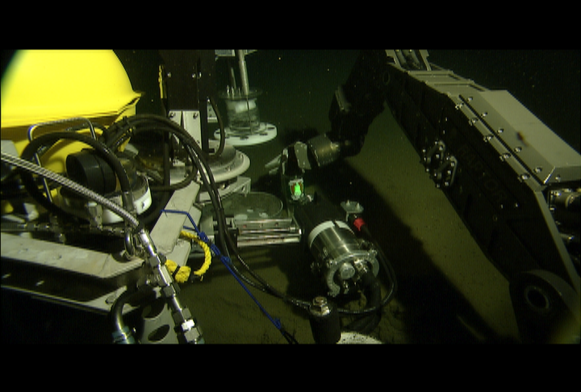Click the braided metal hose at left

point(69,189)
